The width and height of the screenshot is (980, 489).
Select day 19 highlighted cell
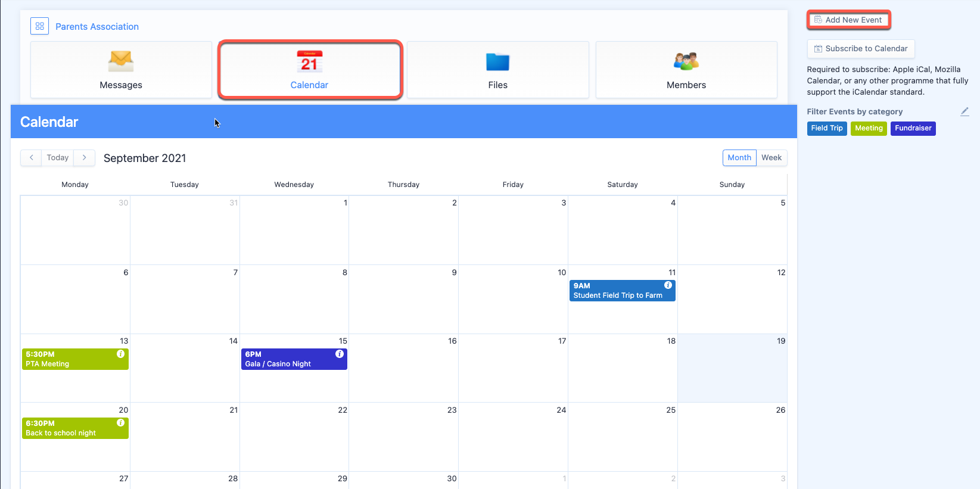click(x=732, y=368)
